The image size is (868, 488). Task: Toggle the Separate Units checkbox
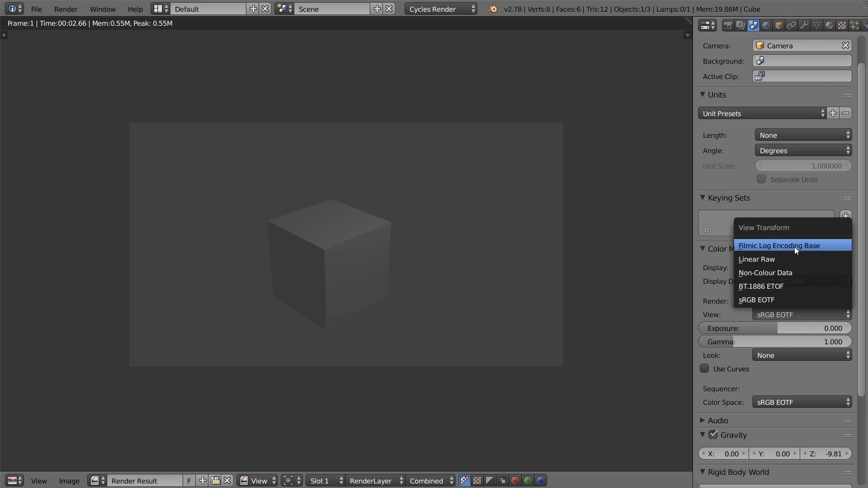[x=761, y=179]
